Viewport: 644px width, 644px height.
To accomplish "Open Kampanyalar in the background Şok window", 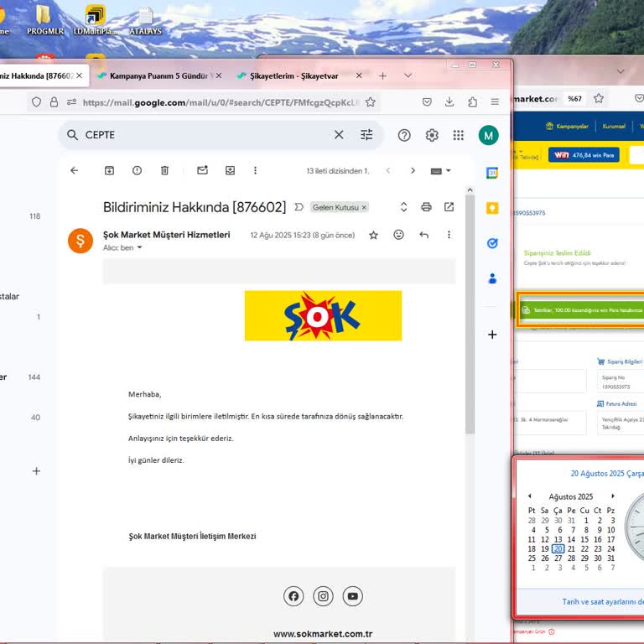I will point(567,126).
